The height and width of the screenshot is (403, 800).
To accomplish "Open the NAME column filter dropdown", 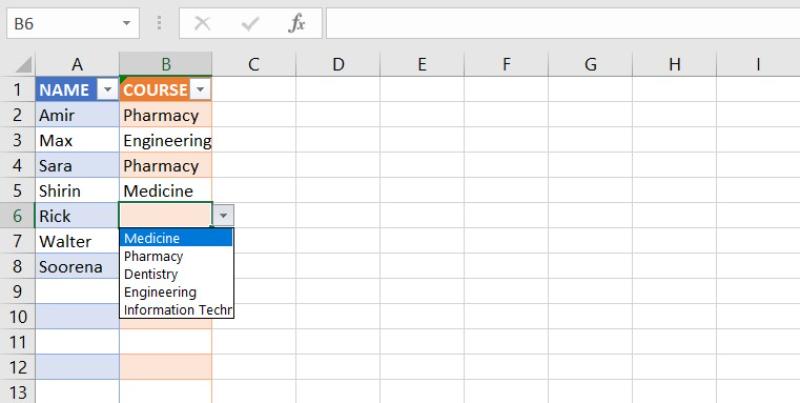I will 108,90.
